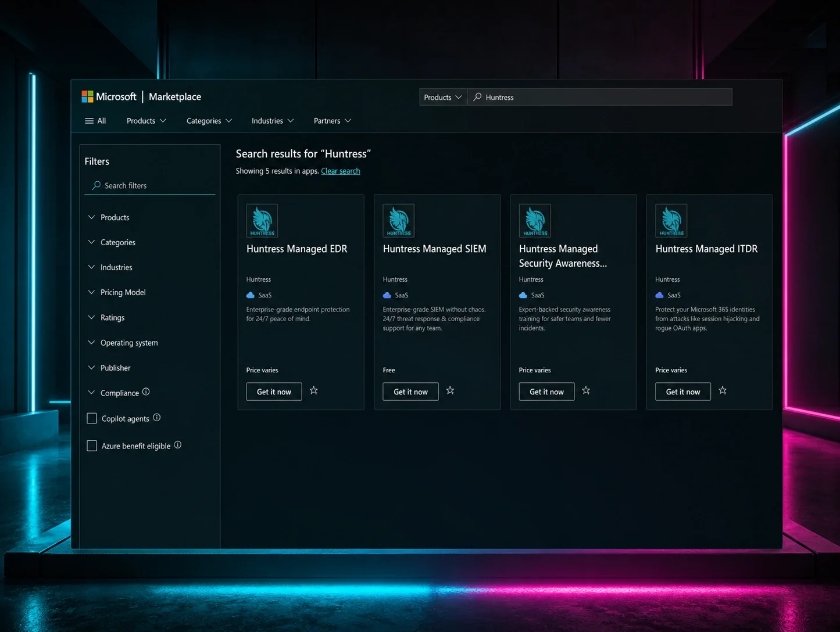The width and height of the screenshot is (840, 632).
Task: Click the Microsoft logo icon
Action: pos(87,96)
